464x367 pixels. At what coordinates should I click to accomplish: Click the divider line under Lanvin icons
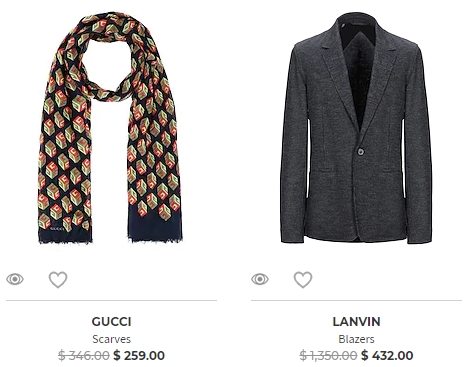(x=356, y=300)
